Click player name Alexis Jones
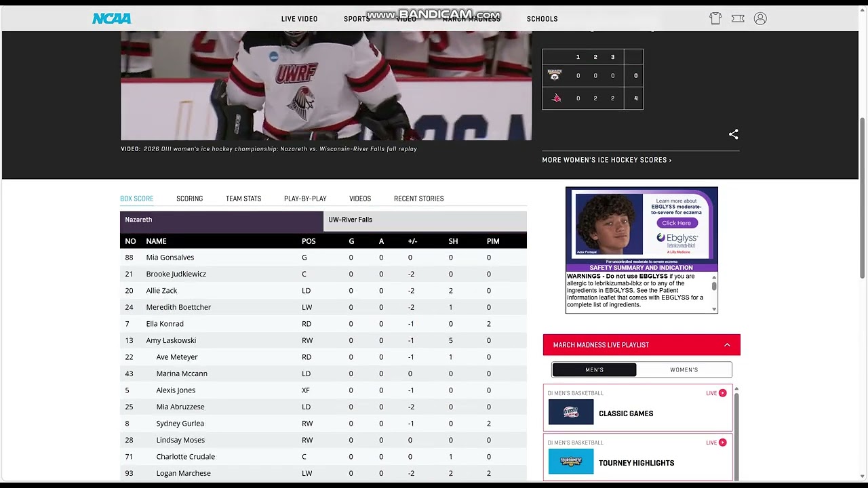868x488 pixels. 176,390
